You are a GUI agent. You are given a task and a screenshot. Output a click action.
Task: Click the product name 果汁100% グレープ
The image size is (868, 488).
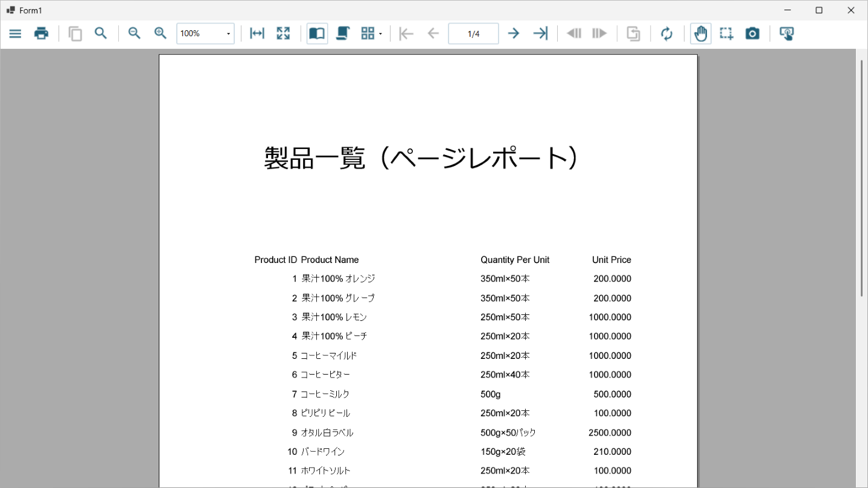click(x=338, y=298)
